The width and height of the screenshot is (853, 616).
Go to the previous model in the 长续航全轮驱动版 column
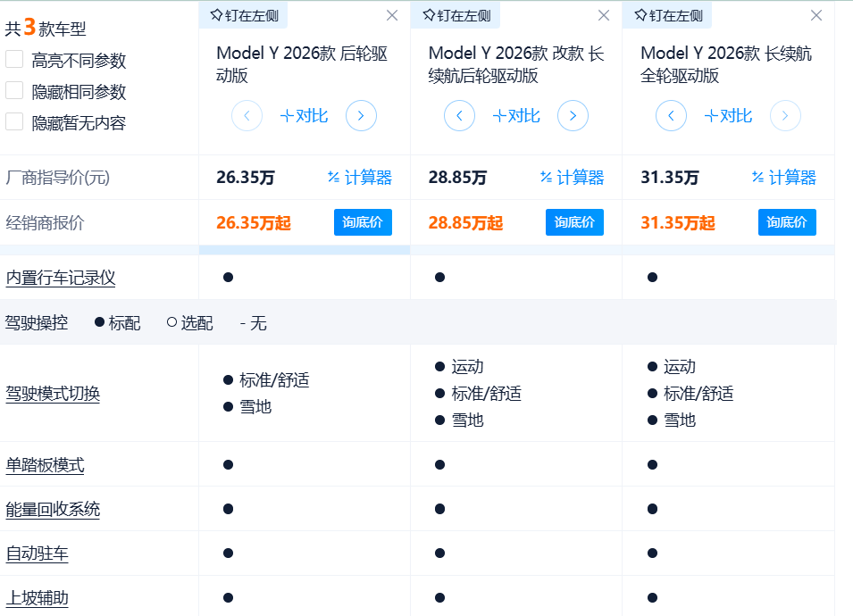(671, 116)
